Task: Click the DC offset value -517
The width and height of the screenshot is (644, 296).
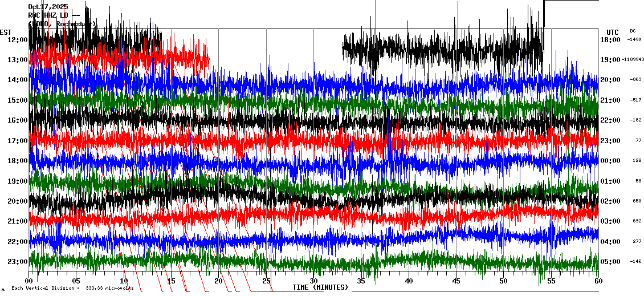Action: coord(635,100)
